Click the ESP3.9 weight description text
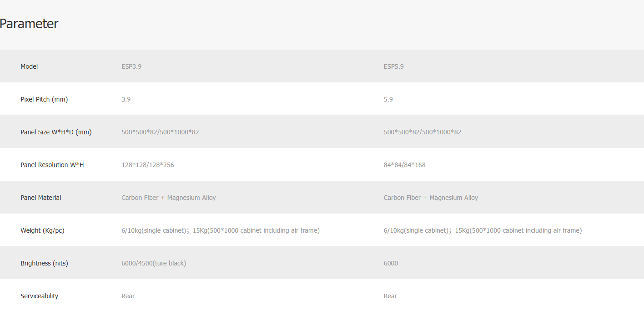644x311 pixels. 220,230
